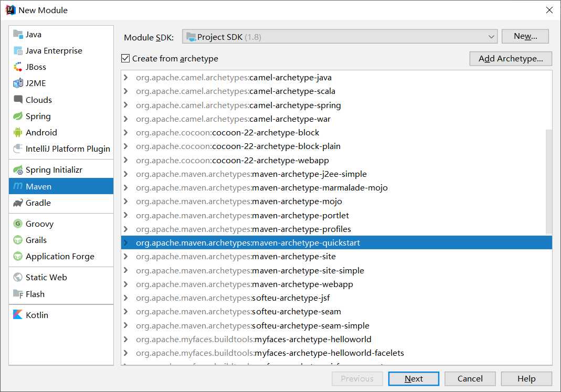Select cocoon-22-archetype-webapp archetype
Screen dimensions: 561x392
(336, 160)
